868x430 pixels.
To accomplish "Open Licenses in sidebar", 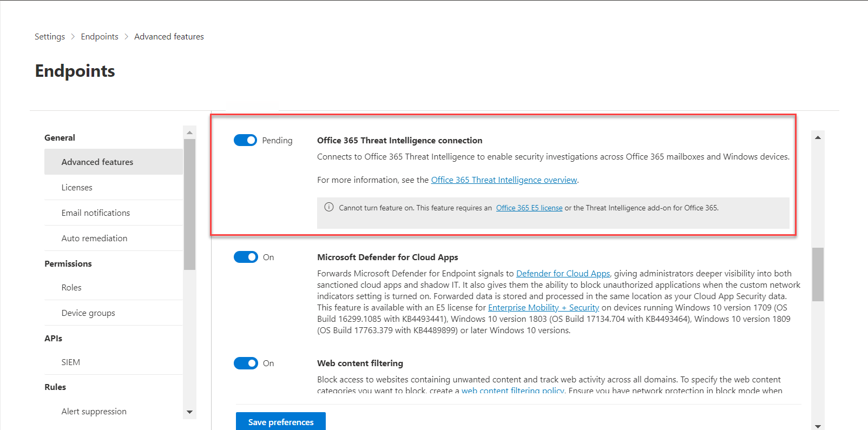I will tap(114, 187).
